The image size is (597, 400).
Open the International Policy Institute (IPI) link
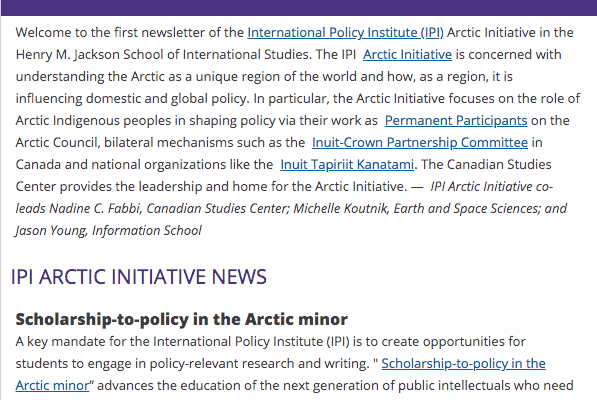tap(345, 33)
